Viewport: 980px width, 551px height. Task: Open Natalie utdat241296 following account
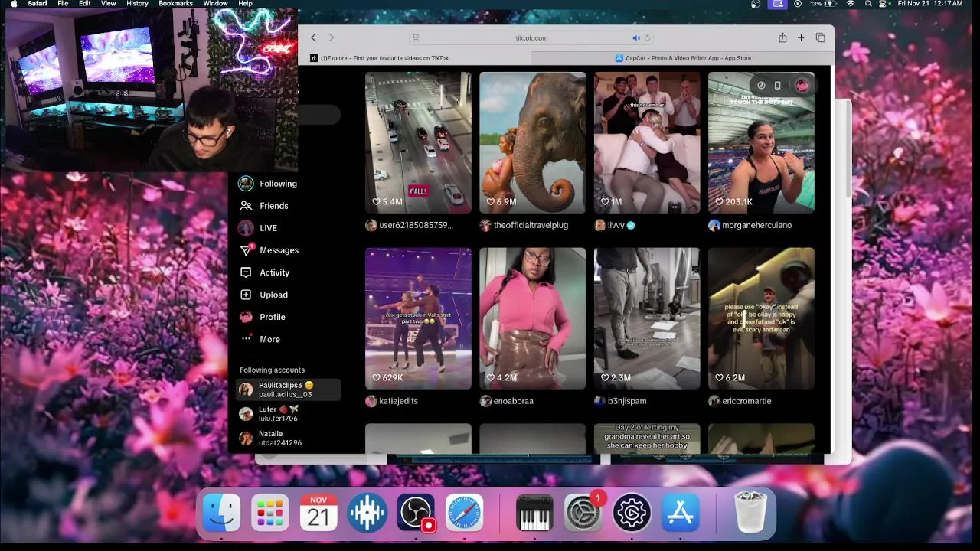coord(289,438)
